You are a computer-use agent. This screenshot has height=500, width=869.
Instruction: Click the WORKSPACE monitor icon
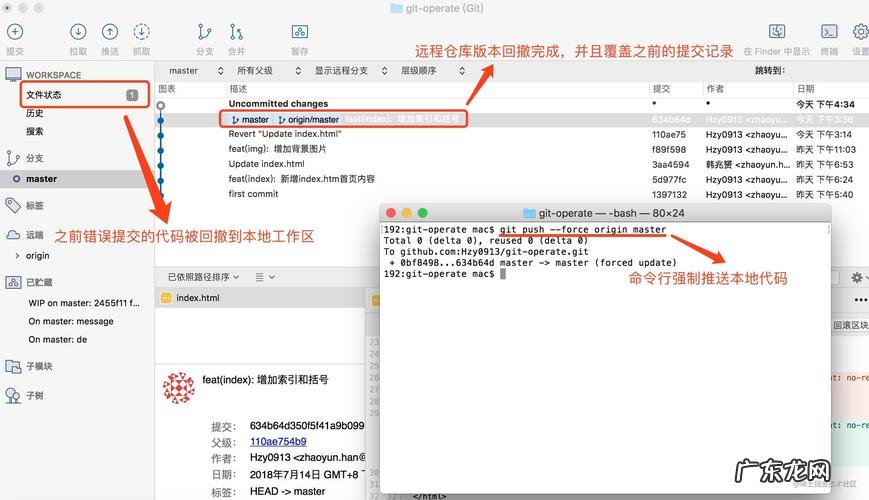click(13, 74)
